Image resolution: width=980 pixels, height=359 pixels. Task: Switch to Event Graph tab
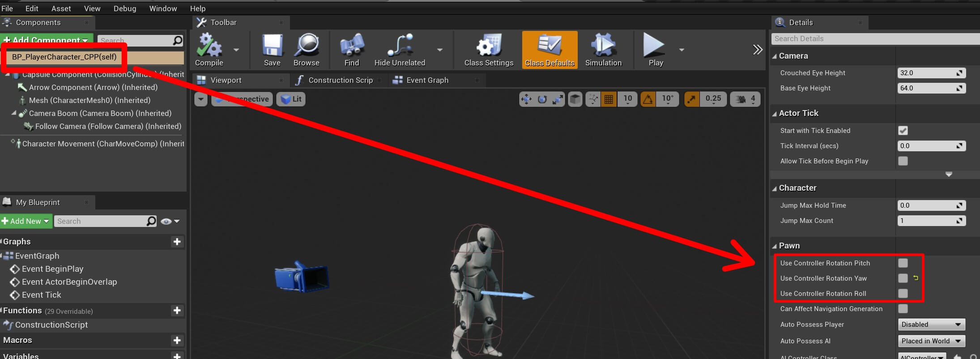[427, 80]
